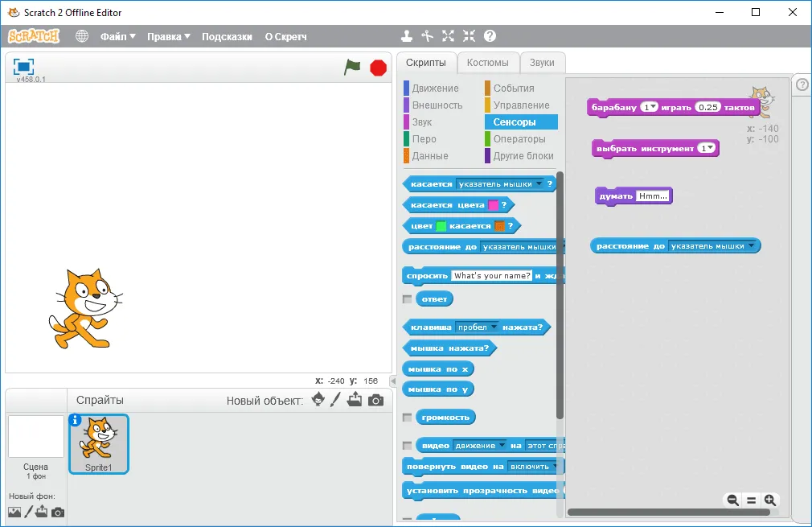
Task: Select the duplicate stamp tool
Action: (x=407, y=36)
